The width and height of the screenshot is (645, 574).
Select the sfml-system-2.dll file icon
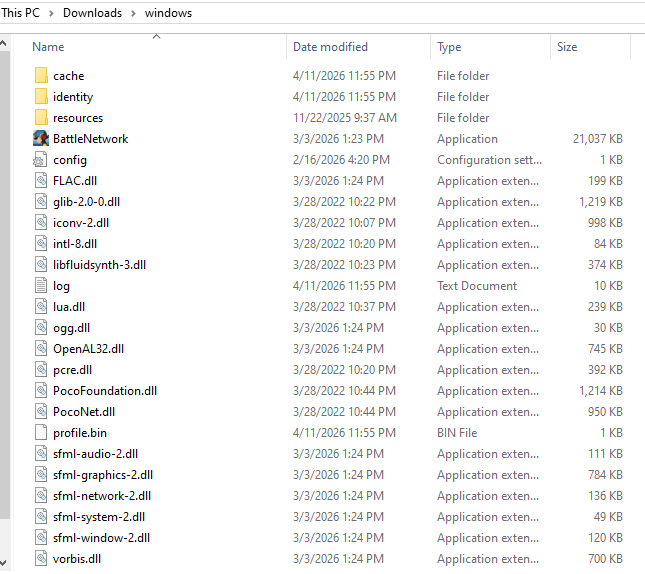(x=41, y=516)
